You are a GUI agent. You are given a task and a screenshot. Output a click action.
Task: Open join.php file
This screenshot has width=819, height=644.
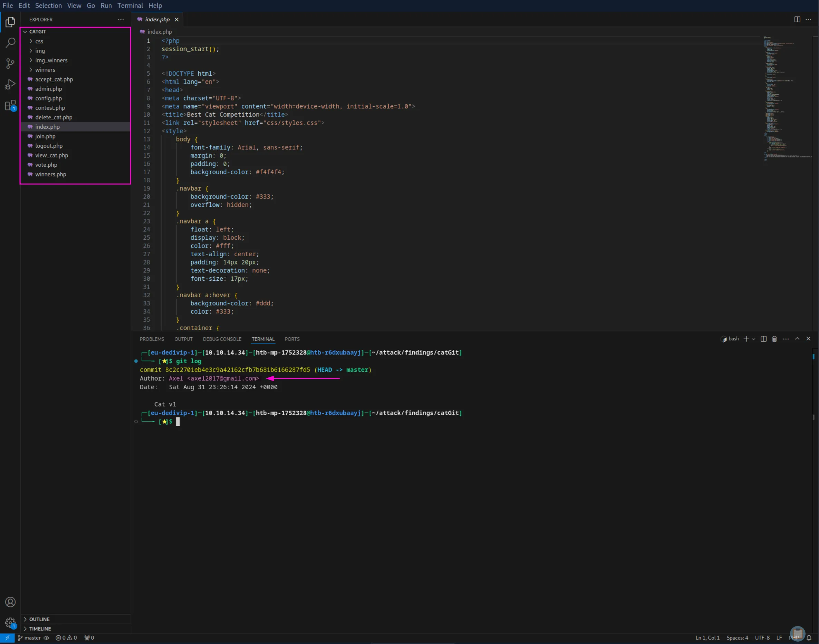75,136
